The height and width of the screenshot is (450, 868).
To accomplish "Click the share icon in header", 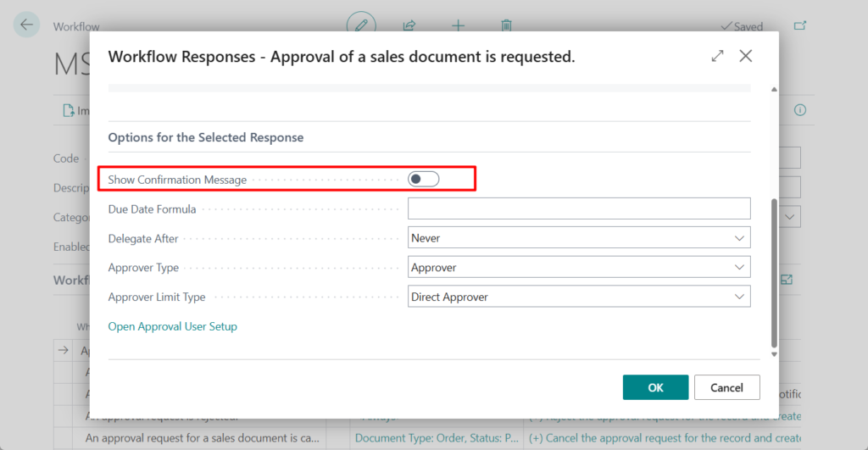I will [x=409, y=25].
